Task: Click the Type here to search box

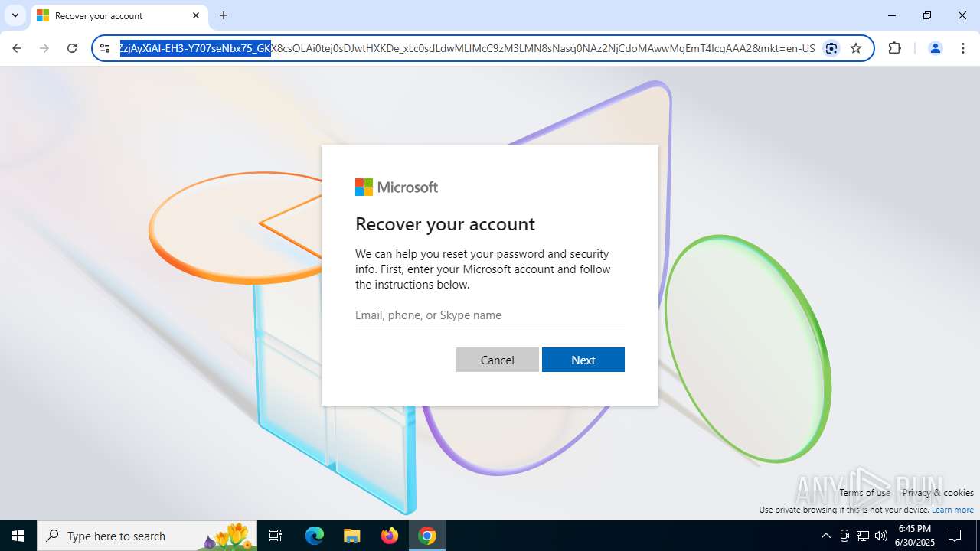Action: pos(149,536)
